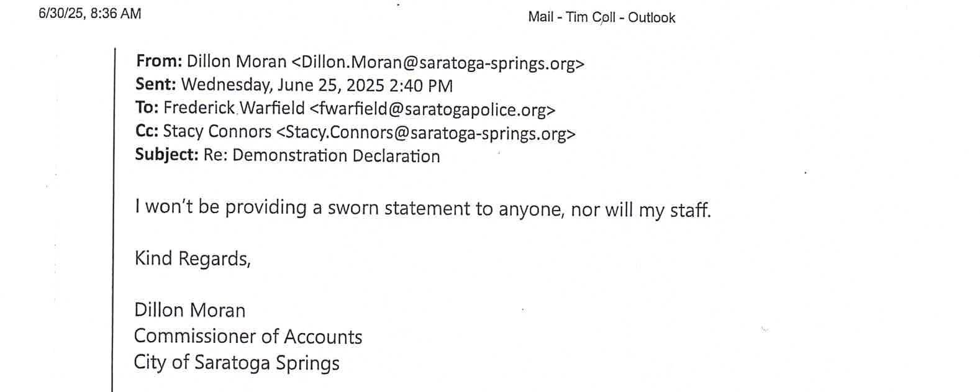
Task: Click the print timestamp 6/30/25, 8:36 AM
Action: pos(89,14)
